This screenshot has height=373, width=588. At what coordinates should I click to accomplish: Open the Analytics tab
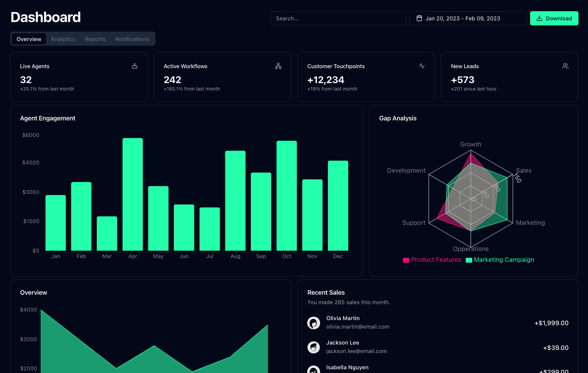click(x=63, y=39)
